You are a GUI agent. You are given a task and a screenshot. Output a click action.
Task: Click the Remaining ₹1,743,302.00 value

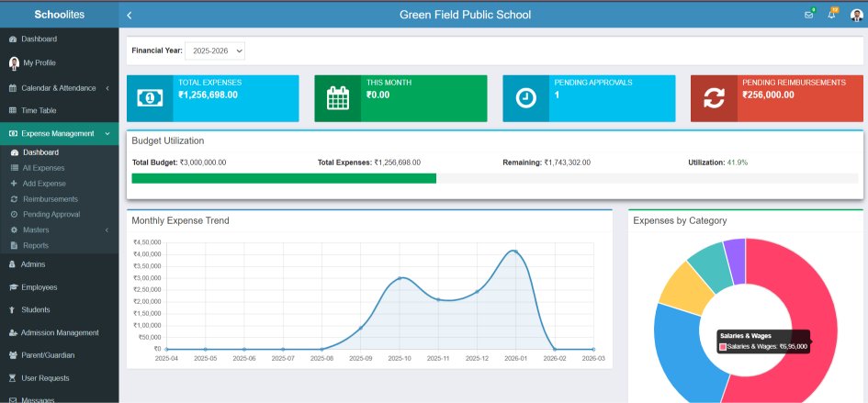click(568, 162)
